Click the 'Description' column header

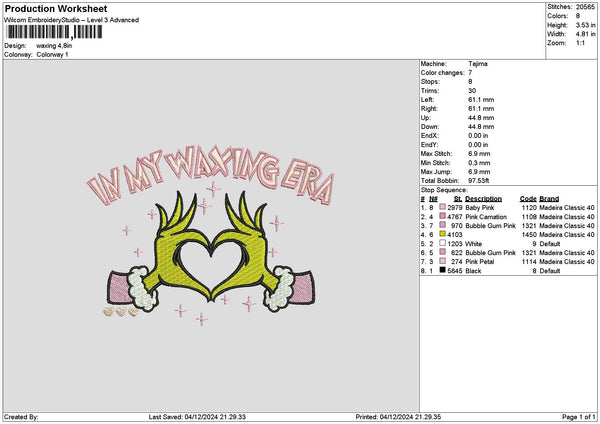click(483, 199)
